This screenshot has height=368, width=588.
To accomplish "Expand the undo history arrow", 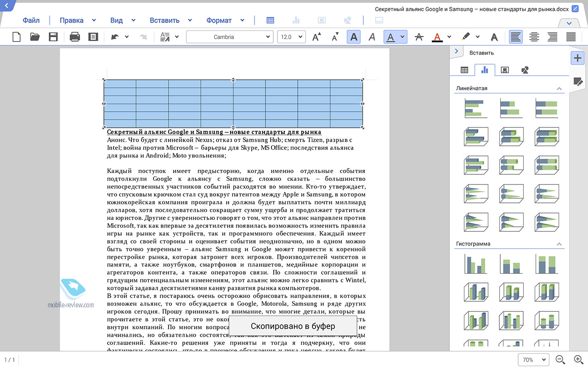I will (x=127, y=37).
